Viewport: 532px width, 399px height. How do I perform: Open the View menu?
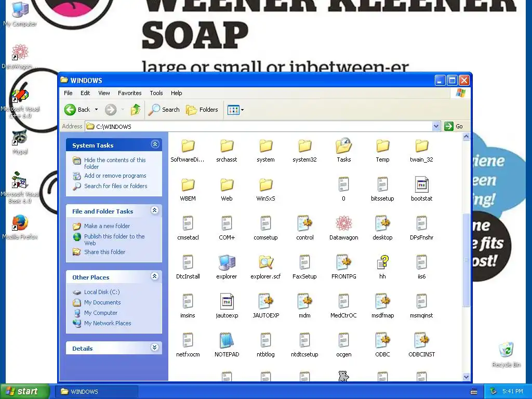(x=104, y=93)
